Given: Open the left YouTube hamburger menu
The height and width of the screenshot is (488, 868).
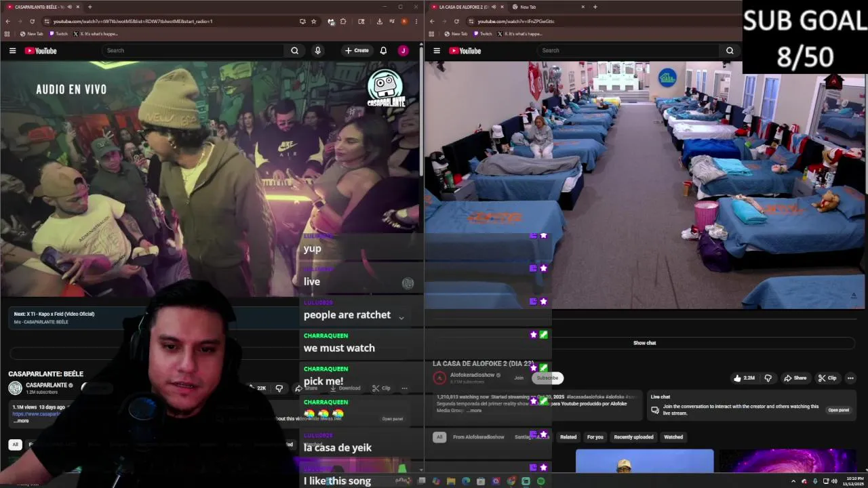Looking at the screenshot, I should coord(12,51).
